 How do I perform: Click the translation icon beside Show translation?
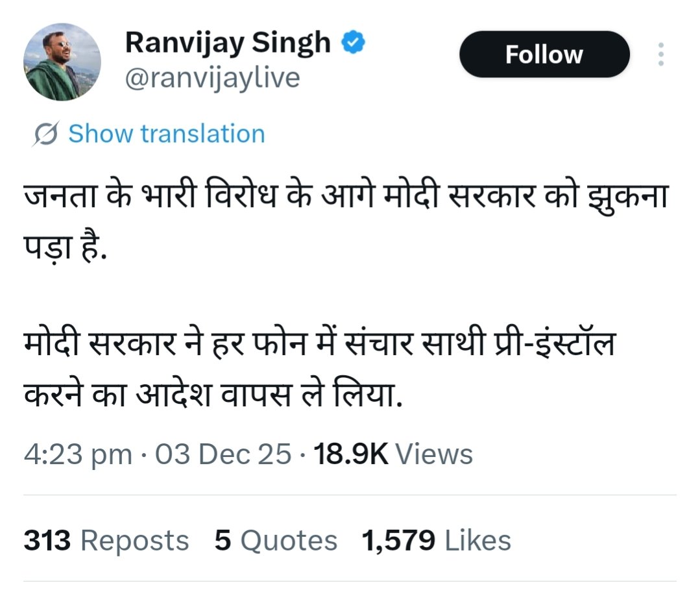47,134
